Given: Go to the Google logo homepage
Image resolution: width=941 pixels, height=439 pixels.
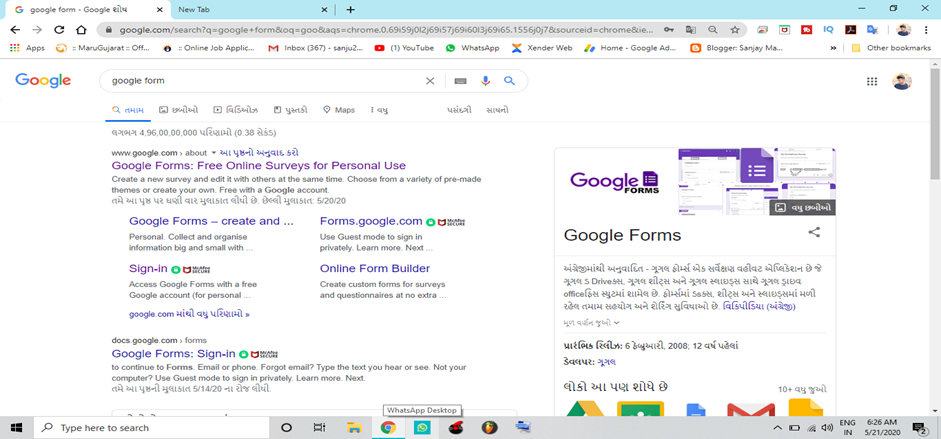Looking at the screenshot, I should click(x=43, y=80).
